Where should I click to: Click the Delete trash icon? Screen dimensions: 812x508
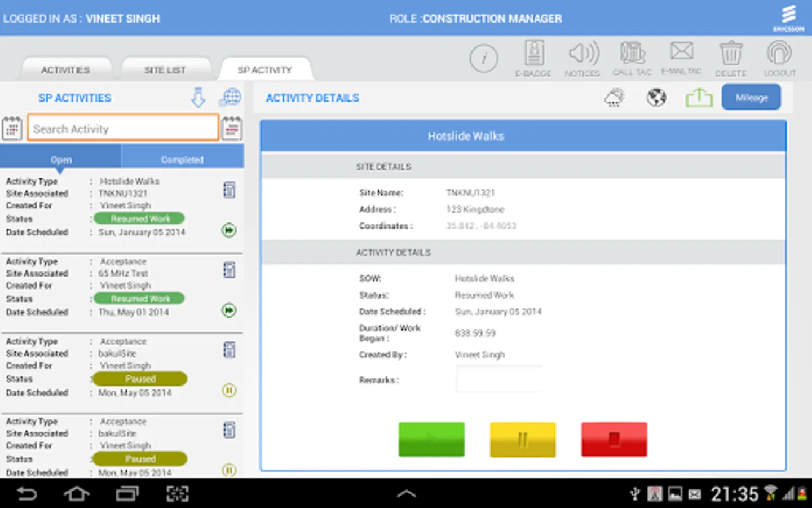731,58
